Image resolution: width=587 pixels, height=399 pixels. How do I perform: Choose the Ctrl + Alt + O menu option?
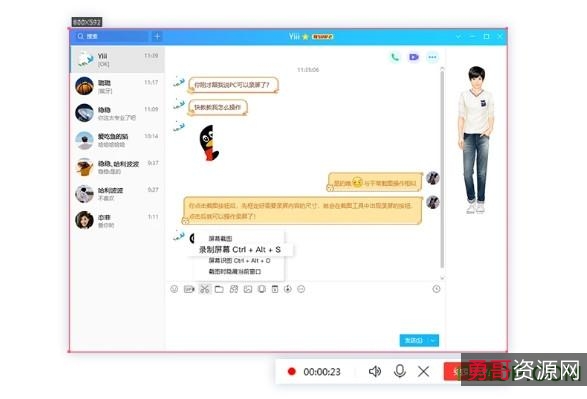pyautogui.click(x=239, y=261)
